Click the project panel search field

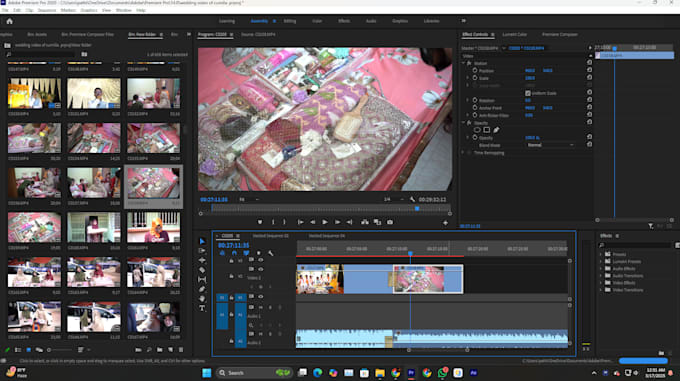pyautogui.click(x=41, y=54)
